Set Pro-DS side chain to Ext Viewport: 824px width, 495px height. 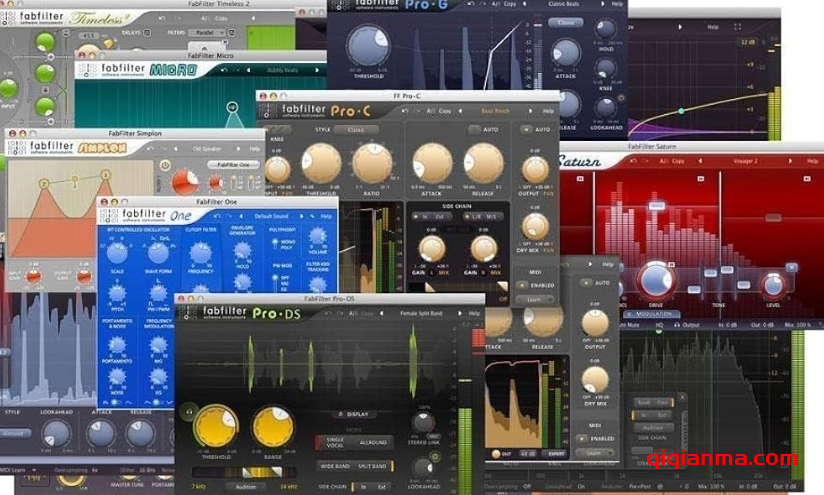coord(382,487)
